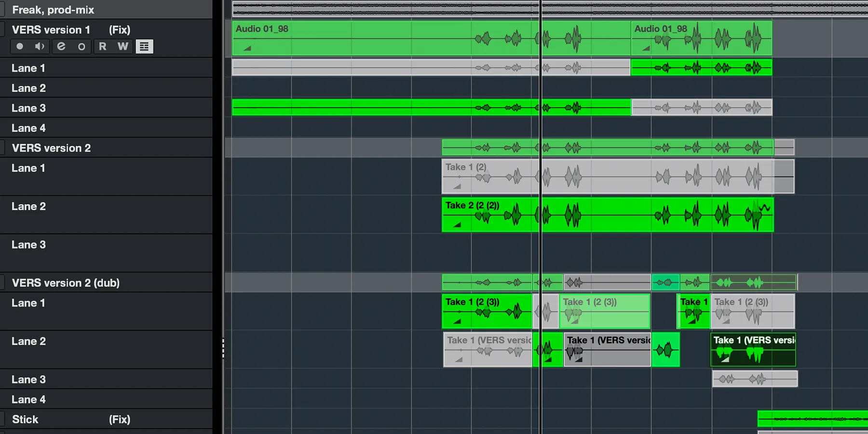Select the Freak, prod-mix track
The width and height of the screenshot is (868, 434).
(x=53, y=10)
